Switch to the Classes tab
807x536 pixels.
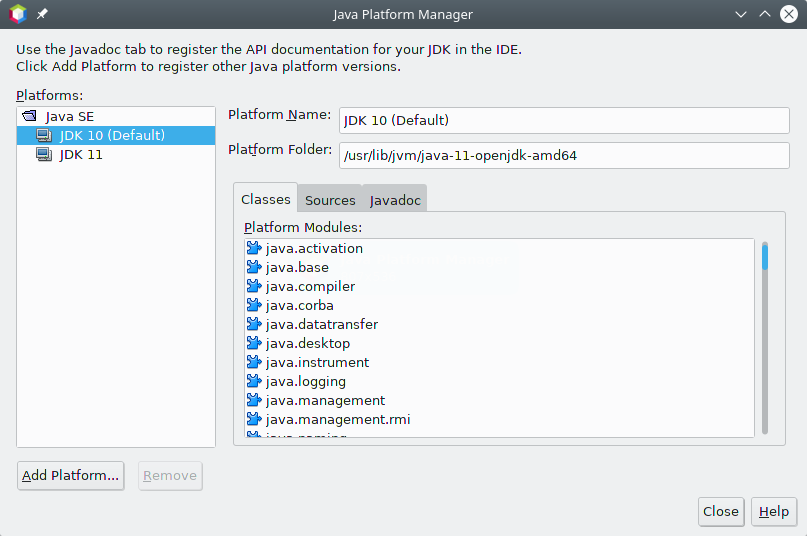266,199
